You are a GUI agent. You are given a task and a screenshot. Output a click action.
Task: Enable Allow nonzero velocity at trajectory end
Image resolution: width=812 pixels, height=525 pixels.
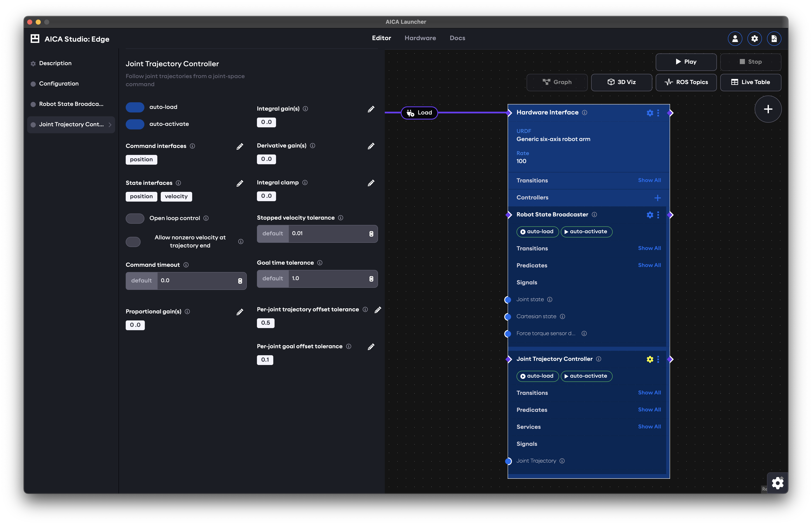click(x=133, y=242)
